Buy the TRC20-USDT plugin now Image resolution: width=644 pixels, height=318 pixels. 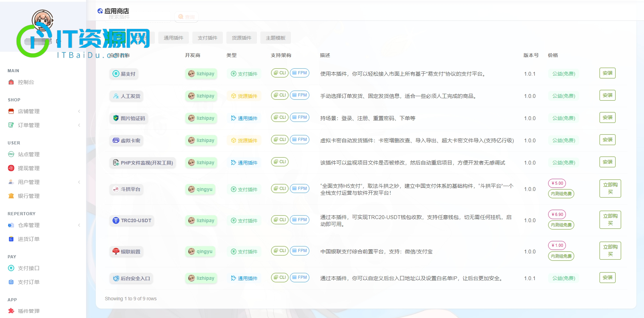tap(610, 220)
